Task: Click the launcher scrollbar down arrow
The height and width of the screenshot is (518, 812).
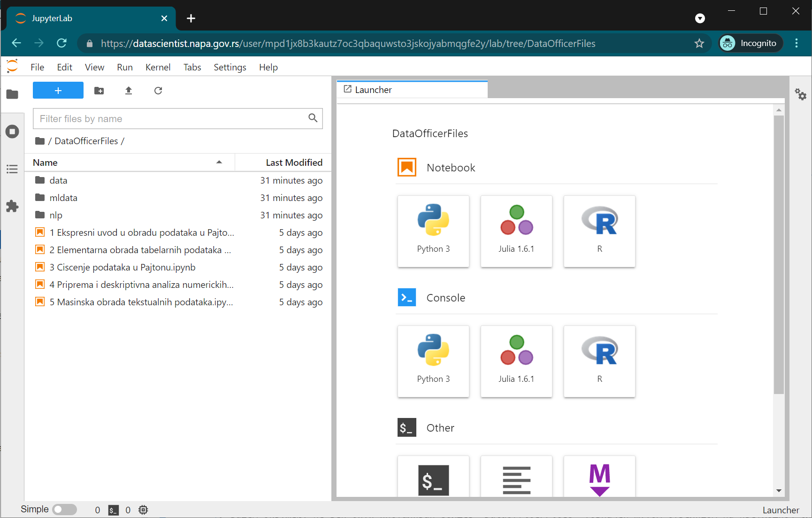Action: [x=779, y=491]
